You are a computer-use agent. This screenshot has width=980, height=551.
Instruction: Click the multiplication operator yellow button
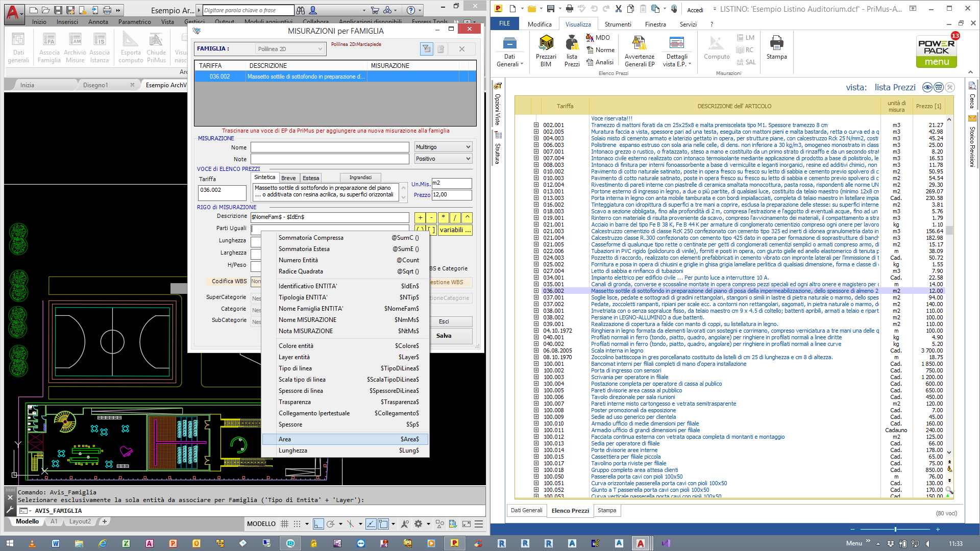(x=443, y=217)
